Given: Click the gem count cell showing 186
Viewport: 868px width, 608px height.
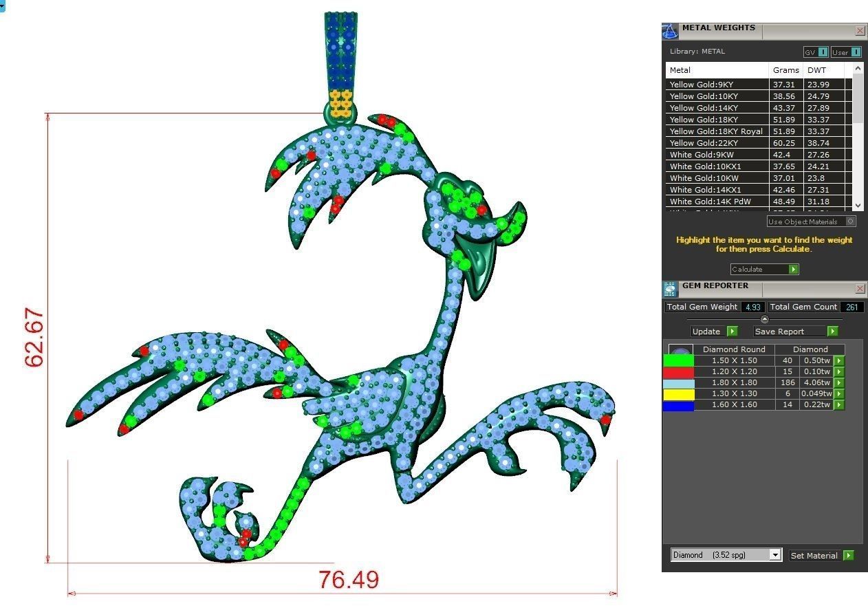Looking at the screenshot, I should (x=788, y=382).
